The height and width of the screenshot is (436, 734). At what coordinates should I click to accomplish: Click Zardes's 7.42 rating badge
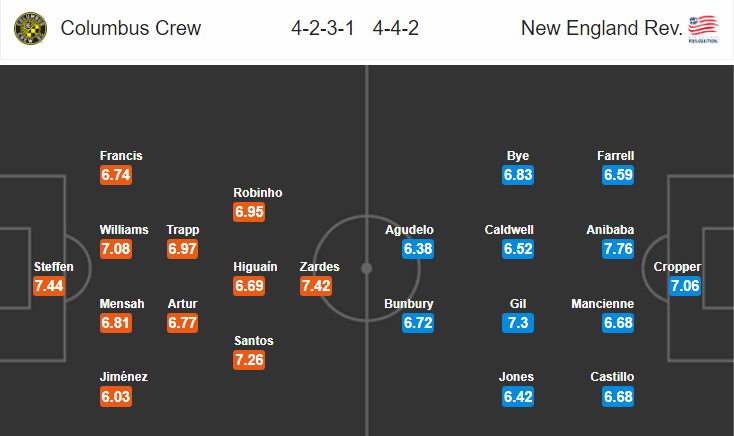tap(316, 286)
